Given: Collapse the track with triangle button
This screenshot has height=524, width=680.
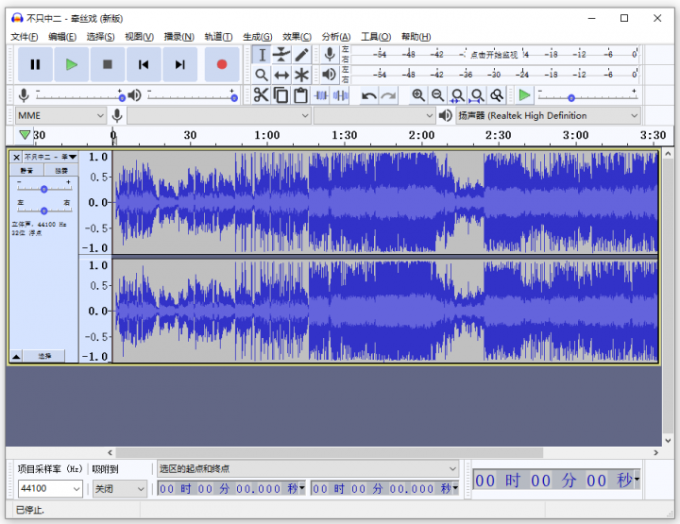Looking at the screenshot, I should click(x=16, y=356).
